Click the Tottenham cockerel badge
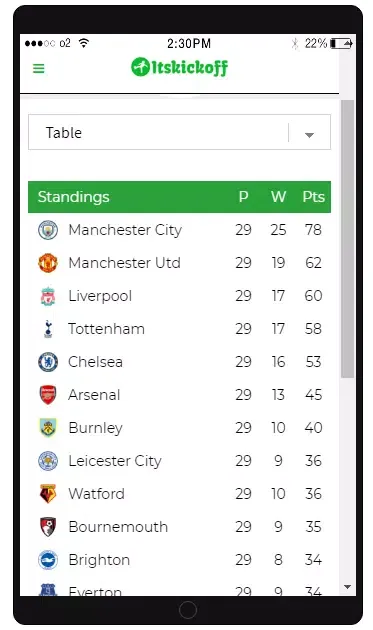The image size is (373, 630). coord(48,329)
